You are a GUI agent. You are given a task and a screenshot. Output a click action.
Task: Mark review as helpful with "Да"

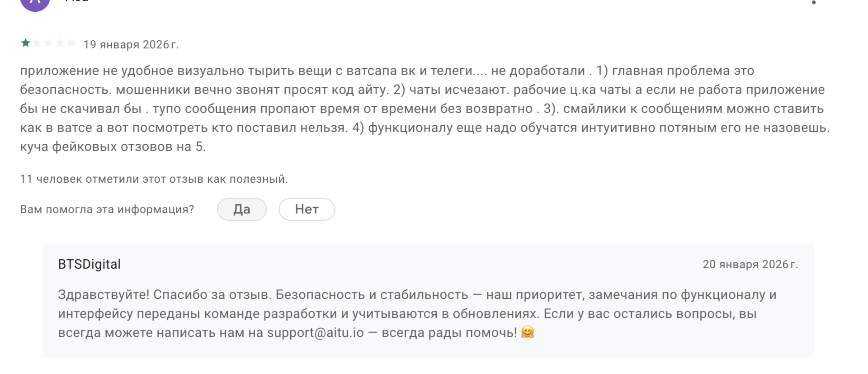coord(241,209)
